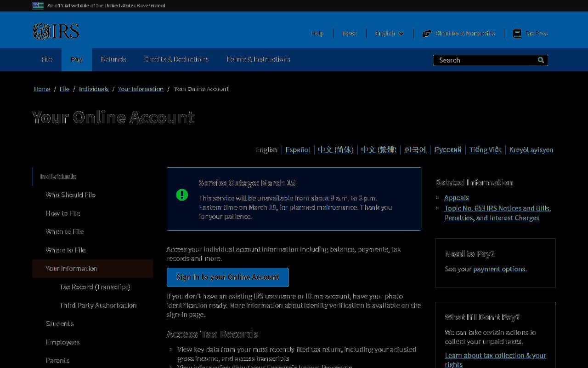Open the News link
This screenshot has height=368, width=588.
[350, 33]
